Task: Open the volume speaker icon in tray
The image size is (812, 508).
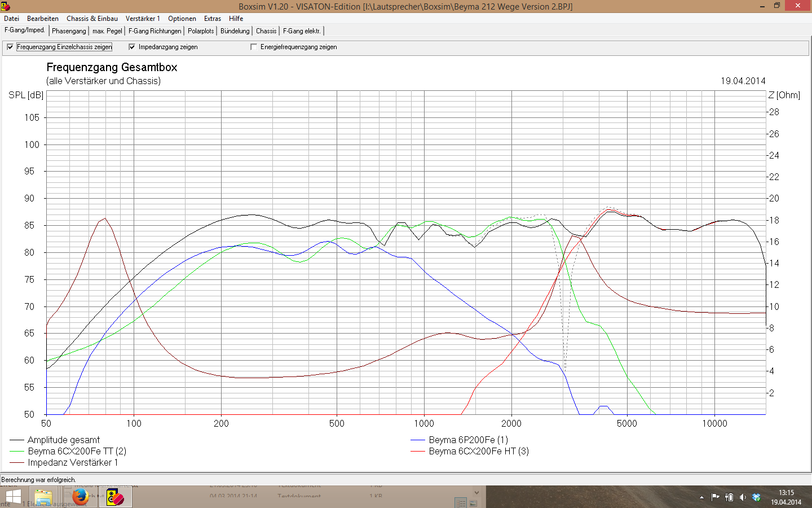Action: [743, 497]
